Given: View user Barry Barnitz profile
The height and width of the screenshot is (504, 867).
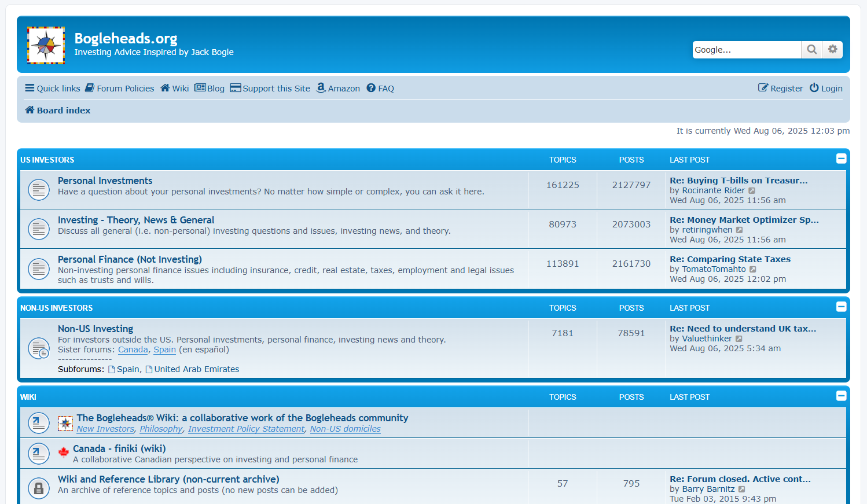Looking at the screenshot, I should click(708, 489).
